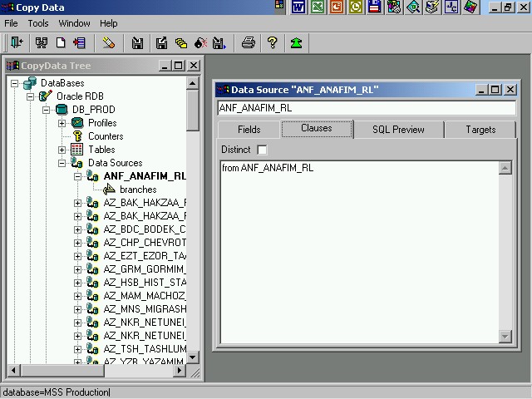Image resolution: width=532 pixels, height=399 pixels.
Task: Open the Tools menu
Action: click(x=38, y=23)
